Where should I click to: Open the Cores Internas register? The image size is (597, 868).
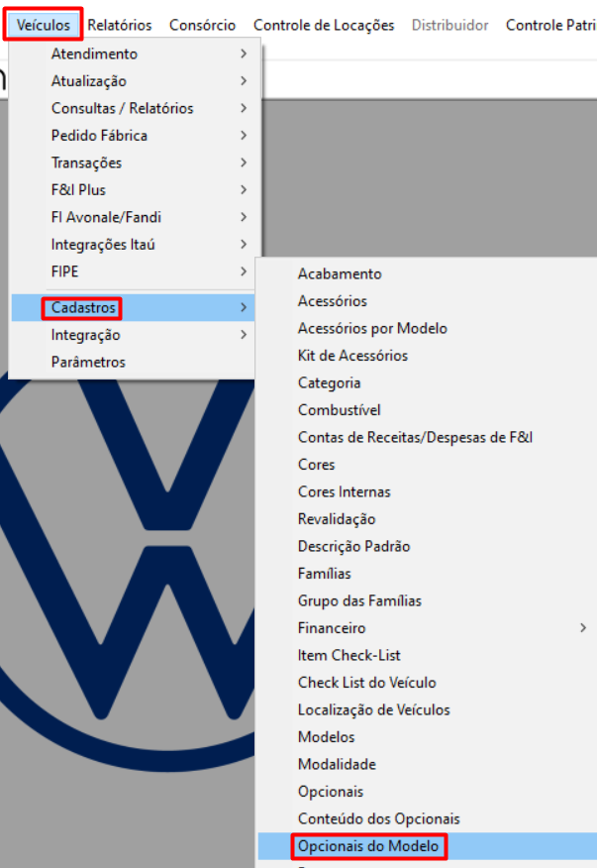click(x=427, y=491)
